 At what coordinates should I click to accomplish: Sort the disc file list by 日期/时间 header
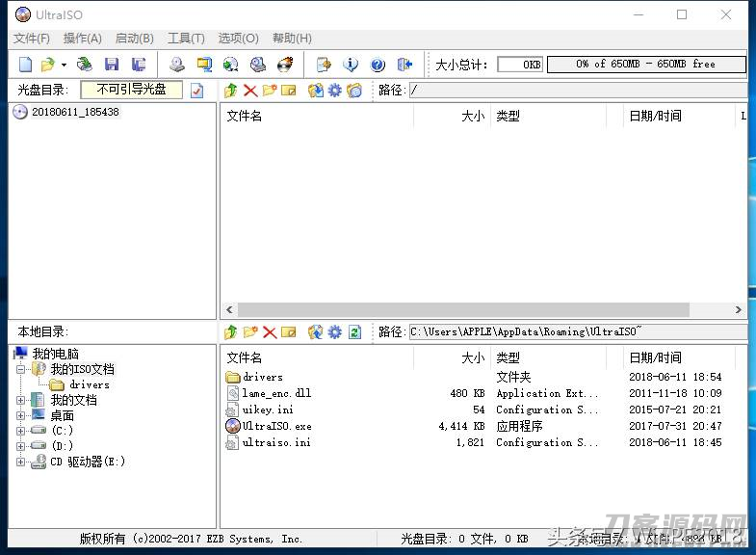(677, 116)
